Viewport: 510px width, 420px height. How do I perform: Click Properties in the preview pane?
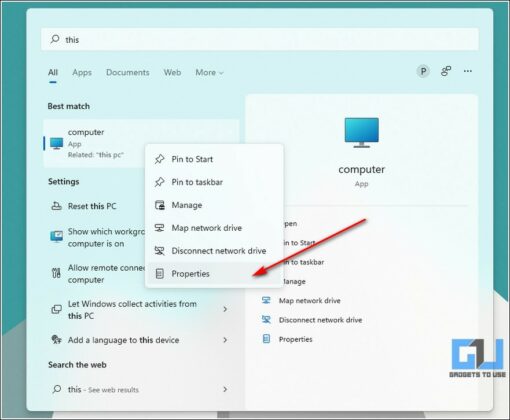[296, 339]
